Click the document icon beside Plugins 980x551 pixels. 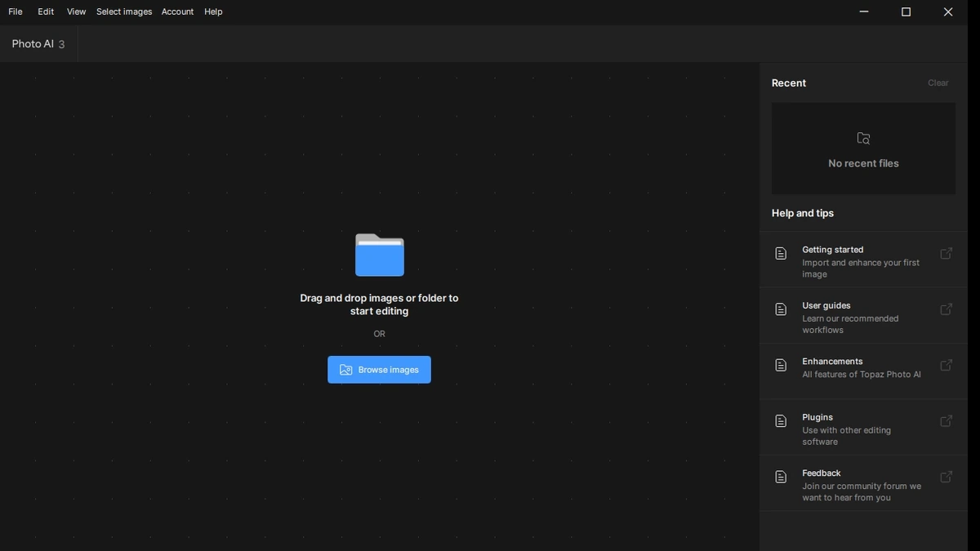click(x=781, y=421)
